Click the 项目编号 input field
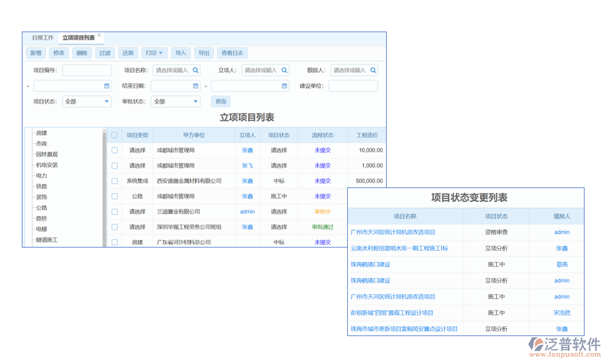This screenshot has height=364, width=607. pos(87,70)
